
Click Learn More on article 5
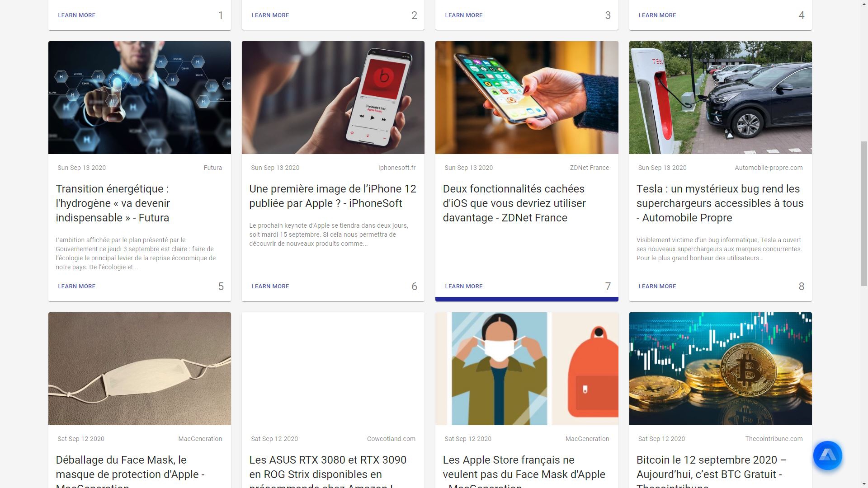(x=76, y=286)
